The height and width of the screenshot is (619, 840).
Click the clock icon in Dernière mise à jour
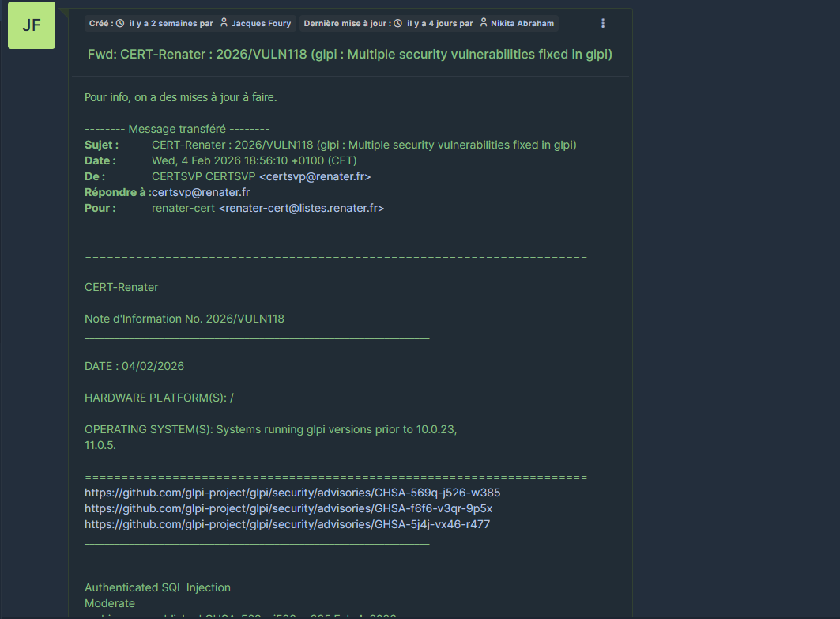[397, 23]
